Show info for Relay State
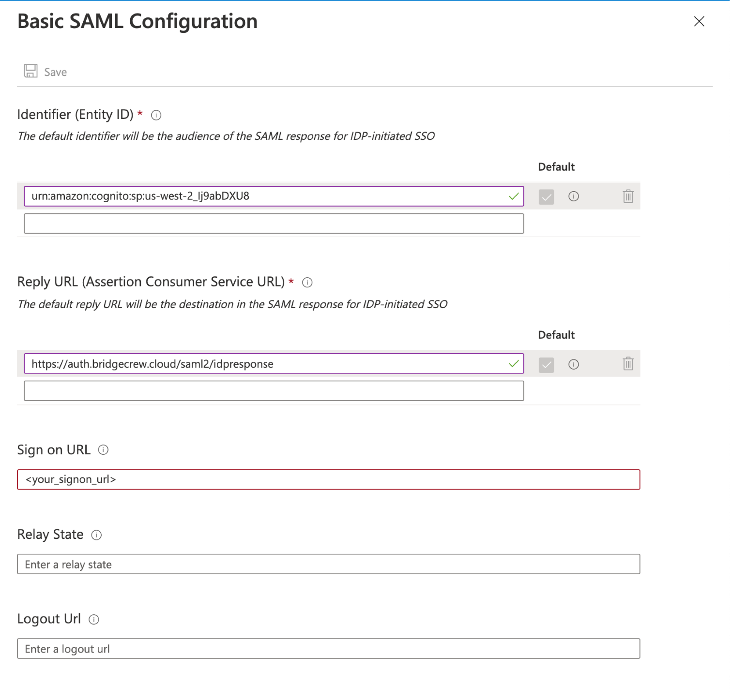Screen dimensions: 730x700 tap(96, 535)
